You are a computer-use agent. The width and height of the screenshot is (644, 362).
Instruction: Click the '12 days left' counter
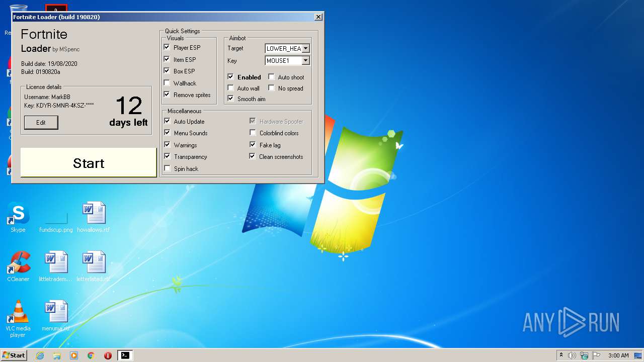pyautogui.click(x=129, y=112)
